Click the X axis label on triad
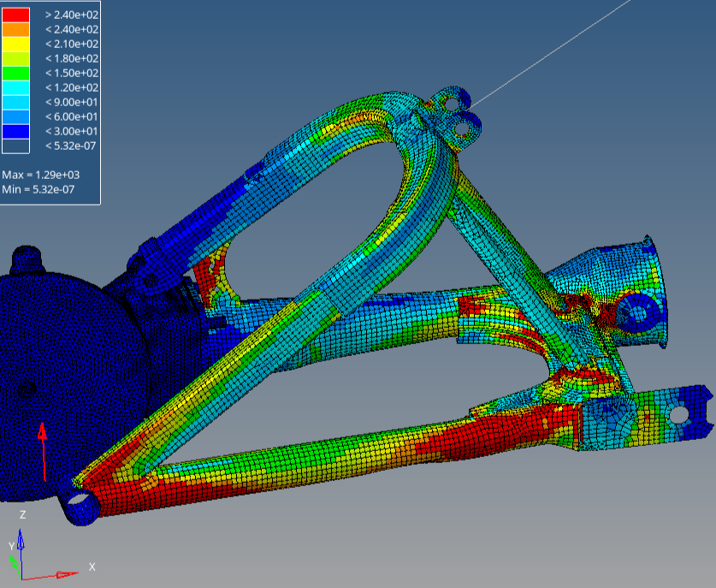716x588 pixels. point(92,567)
